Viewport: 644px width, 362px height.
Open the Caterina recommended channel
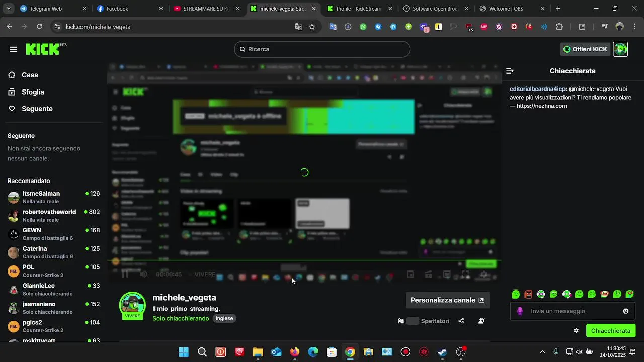[53, 252]
